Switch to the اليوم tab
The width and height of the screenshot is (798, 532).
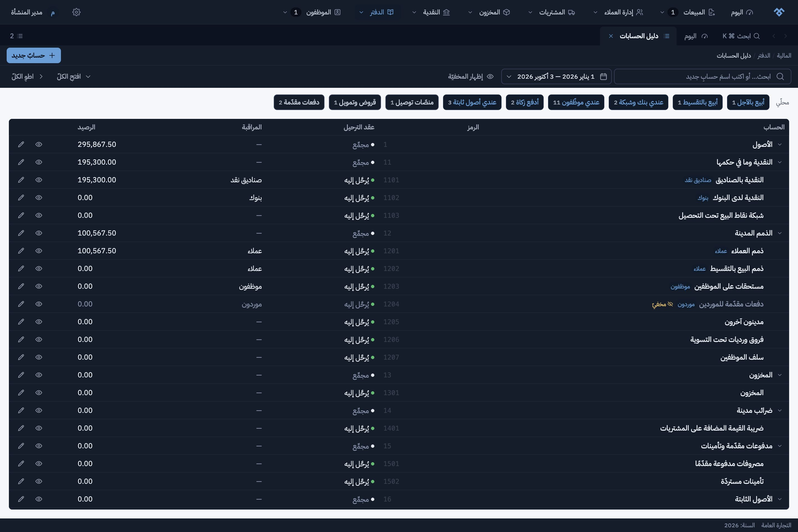tap(695, 36)
